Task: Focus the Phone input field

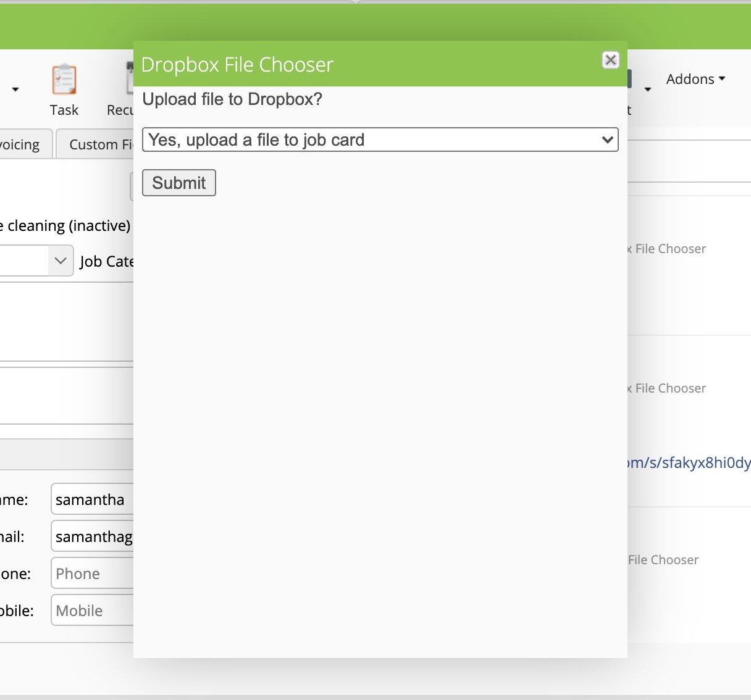Action: [93, 573]
